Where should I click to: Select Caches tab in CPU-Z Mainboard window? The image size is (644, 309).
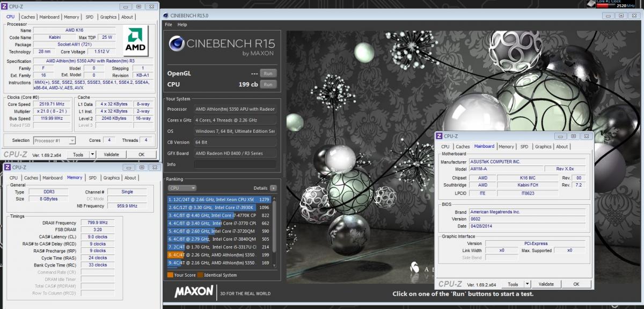point(463,146)
